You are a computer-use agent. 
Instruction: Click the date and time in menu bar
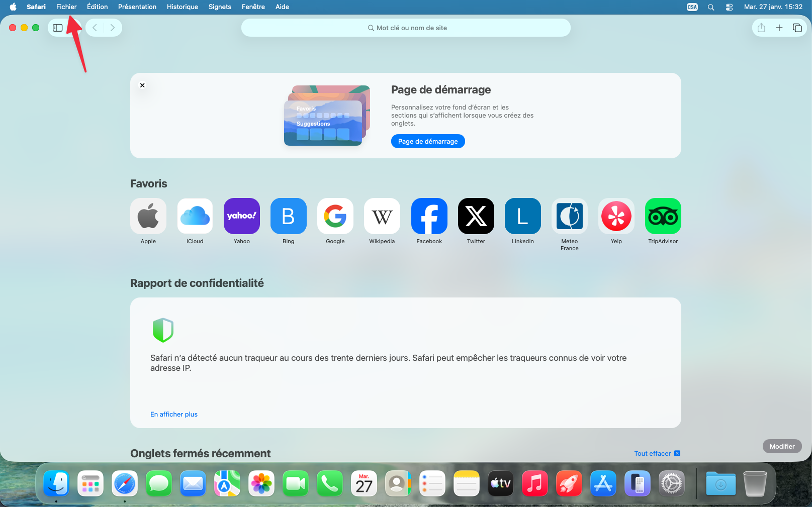[x=773, y=7]
